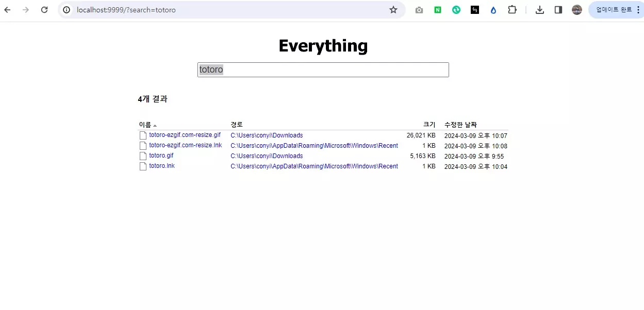The width and height of the screenshot is (644, 310).
Task: Click the file icon beside totoro.lnk
Action: pos(143,166)
